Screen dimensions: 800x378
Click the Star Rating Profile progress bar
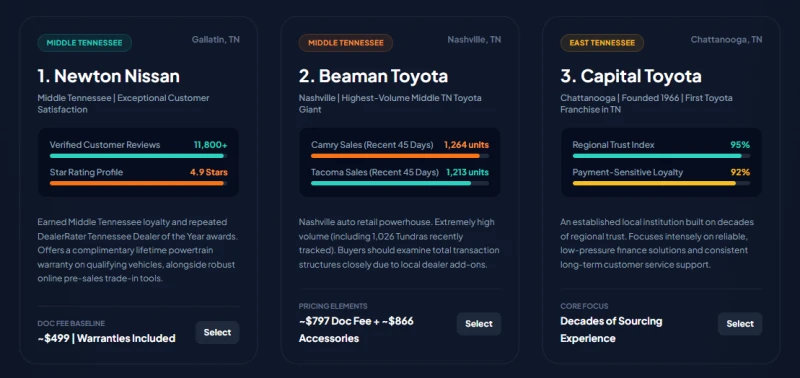138,183
